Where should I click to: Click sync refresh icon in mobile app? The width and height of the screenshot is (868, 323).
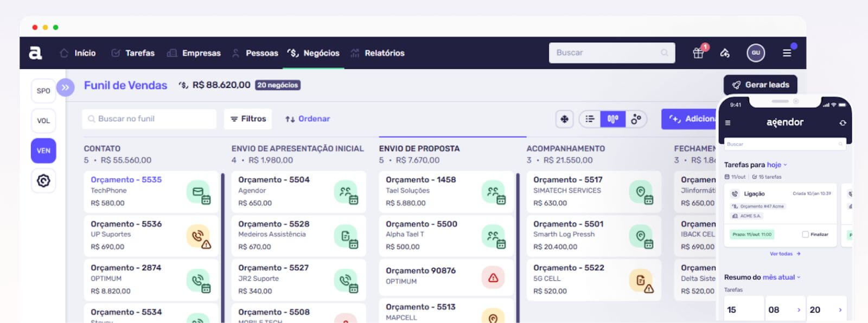843,123
